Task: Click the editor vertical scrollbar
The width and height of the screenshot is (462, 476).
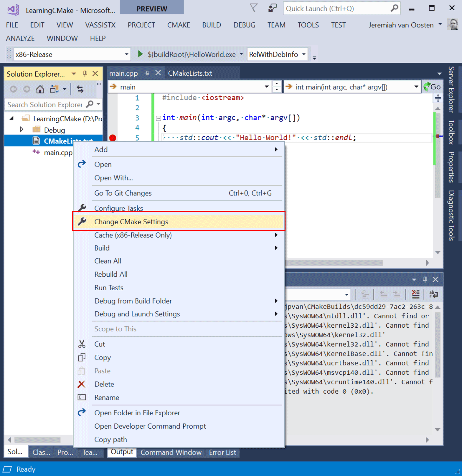Action: tap(438, 180)
